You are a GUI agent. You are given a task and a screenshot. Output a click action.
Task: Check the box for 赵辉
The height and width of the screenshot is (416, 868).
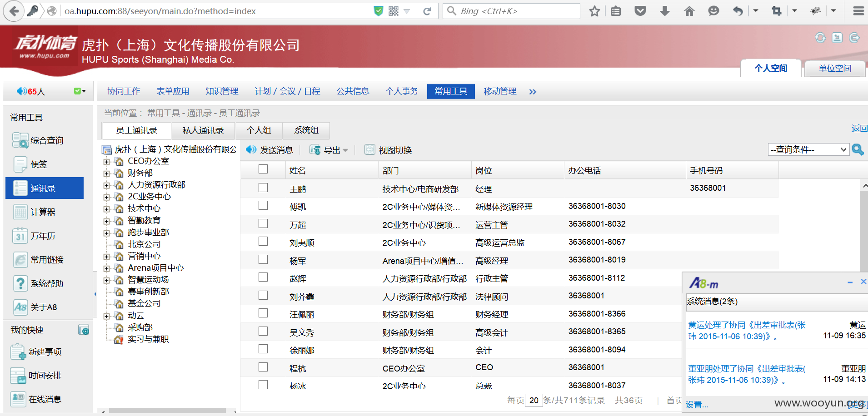point(263,277)
